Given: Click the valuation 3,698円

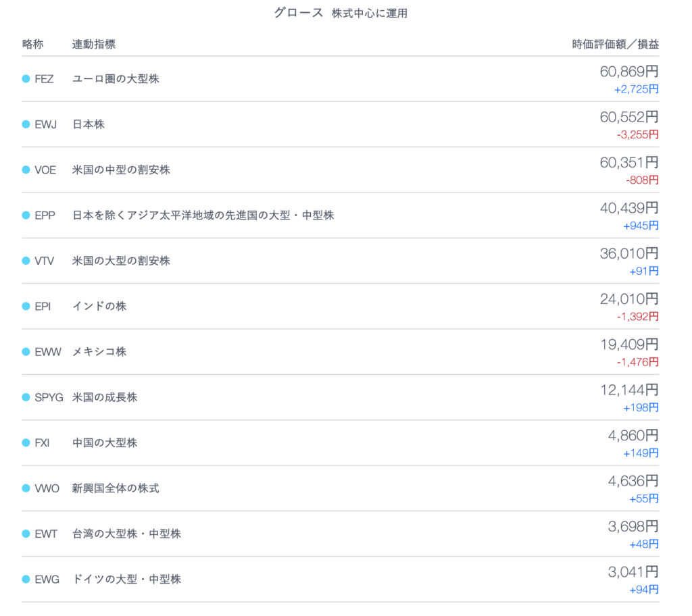Looking at the screenshot, I should coord(633,526).
